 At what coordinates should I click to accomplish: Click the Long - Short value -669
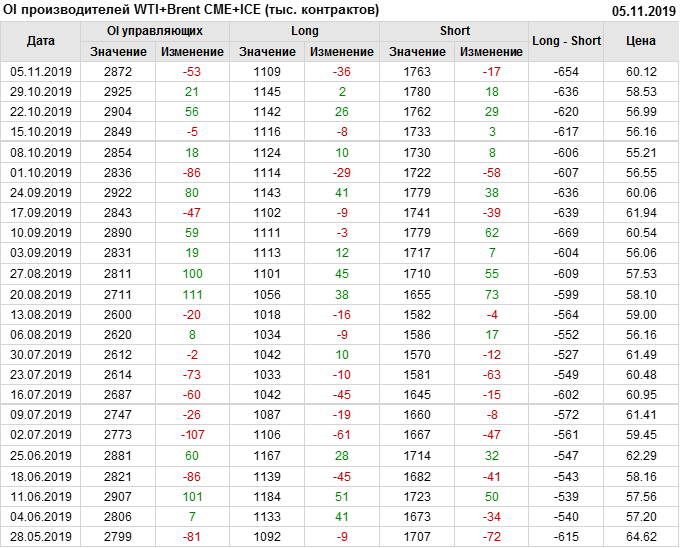click(x=566, y=233)
